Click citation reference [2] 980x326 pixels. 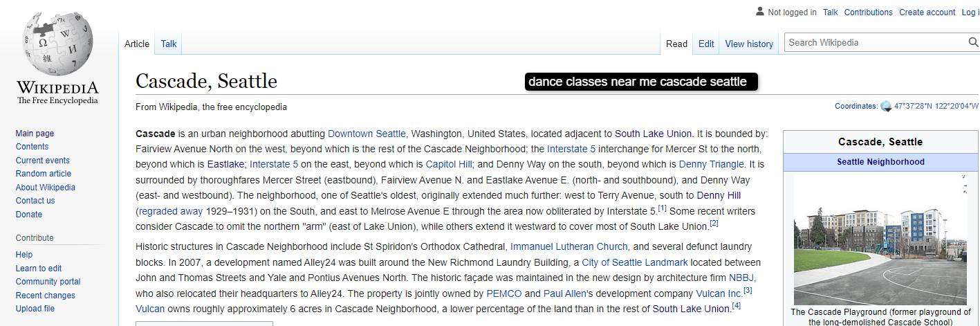pyautogui.click(x=714, y=223)
